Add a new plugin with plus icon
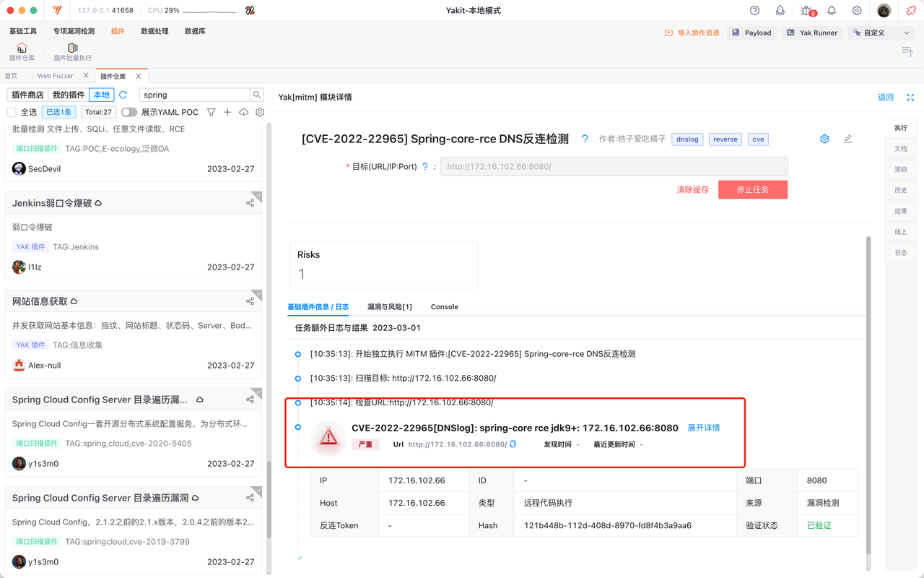The width and height of the screenshot is (924, 578). pyautogui.click(x=227, y=112)
